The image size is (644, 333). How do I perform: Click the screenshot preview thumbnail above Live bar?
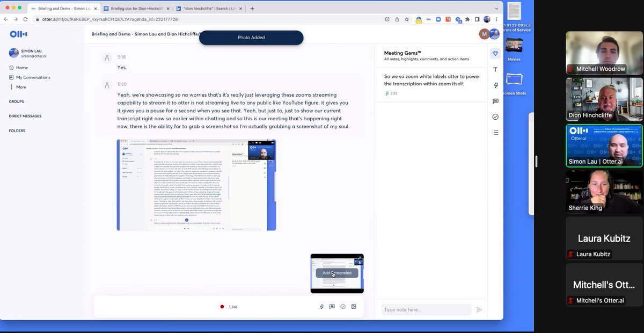pyautogui.click(x=337, y=273)
